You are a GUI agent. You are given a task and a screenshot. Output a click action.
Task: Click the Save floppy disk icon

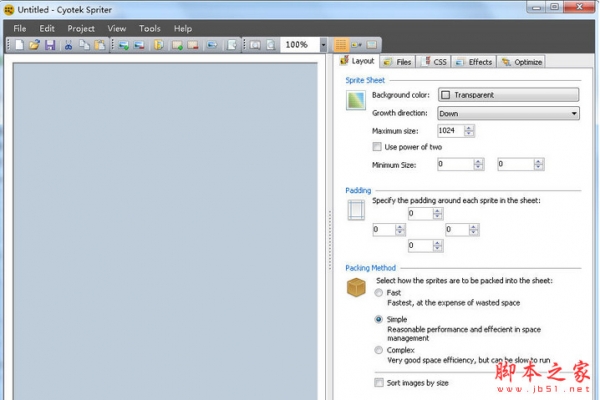49,45
